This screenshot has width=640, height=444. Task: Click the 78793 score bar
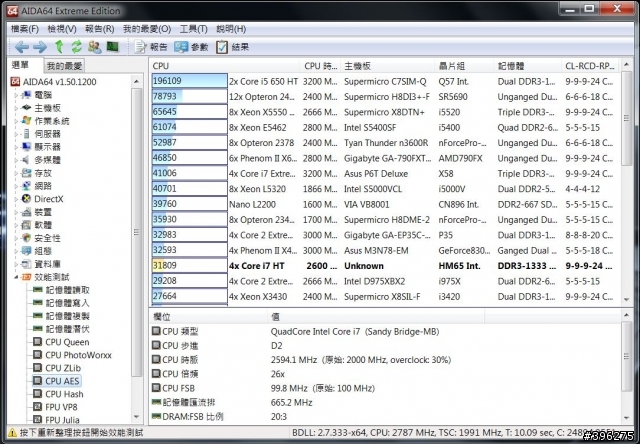pyautogui.click(x=189, y=96)
